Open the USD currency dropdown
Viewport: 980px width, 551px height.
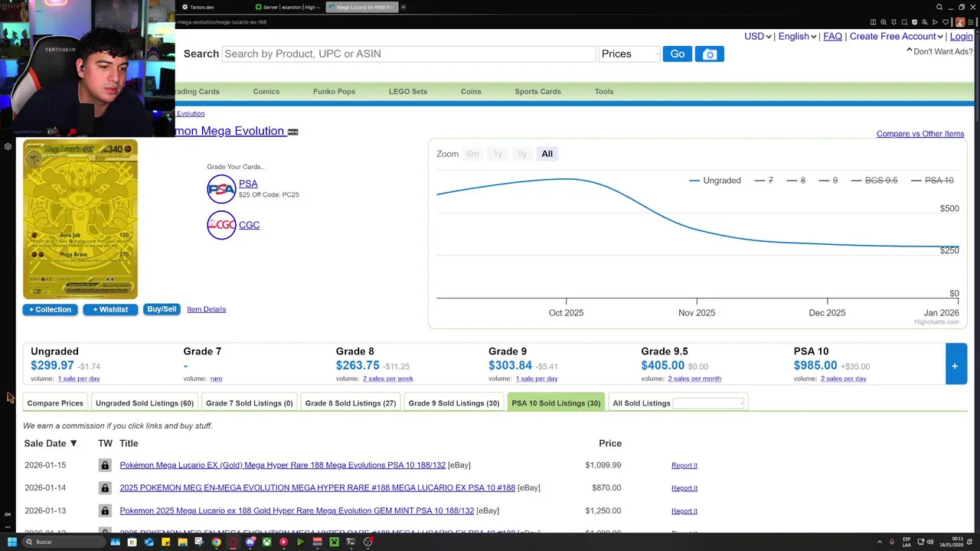(x=757, y=36)
